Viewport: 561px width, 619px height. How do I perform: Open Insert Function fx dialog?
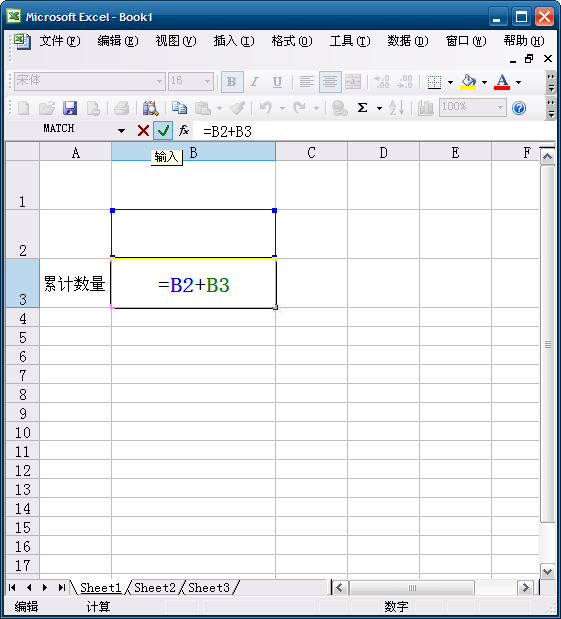pyautogui.click(x=184, y=130)
